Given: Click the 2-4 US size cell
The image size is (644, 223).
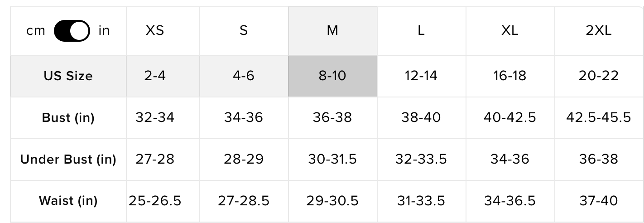Looking at the screenshot, I should coord(155,76).
